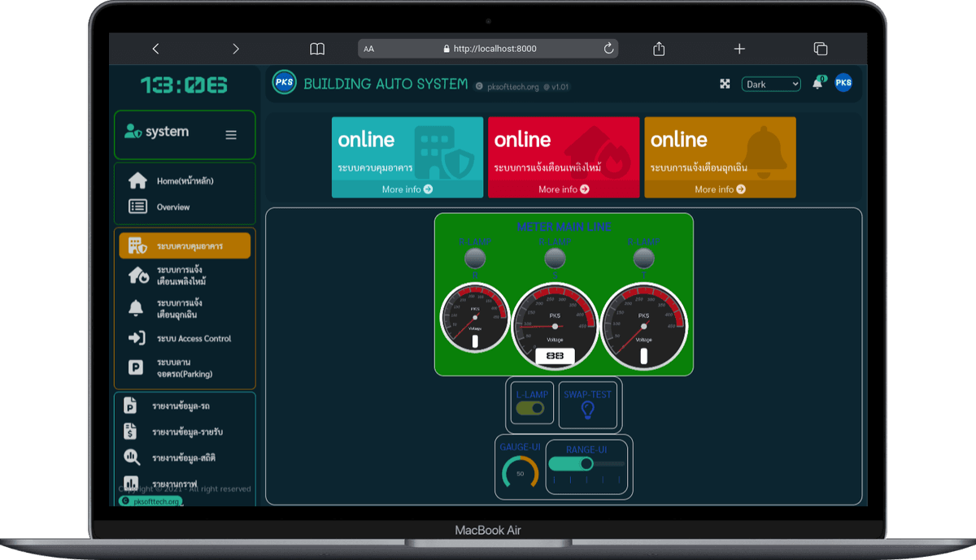Click the R-LAMP indicator above the T gauge
The width and height of the screenshot is (976, 560).
coord(643,258)
